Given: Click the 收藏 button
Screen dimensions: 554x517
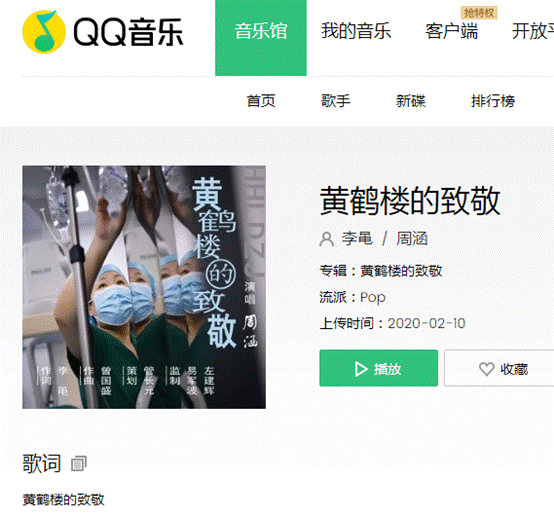Looking at the screenshot, I should pyautogui.click(x=499, y=368).
